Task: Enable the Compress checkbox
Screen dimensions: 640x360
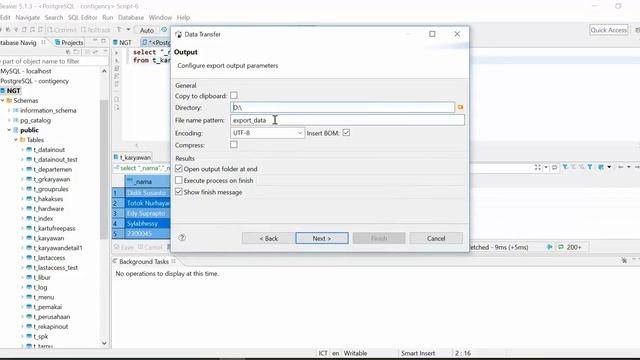Action: (233, 144)
